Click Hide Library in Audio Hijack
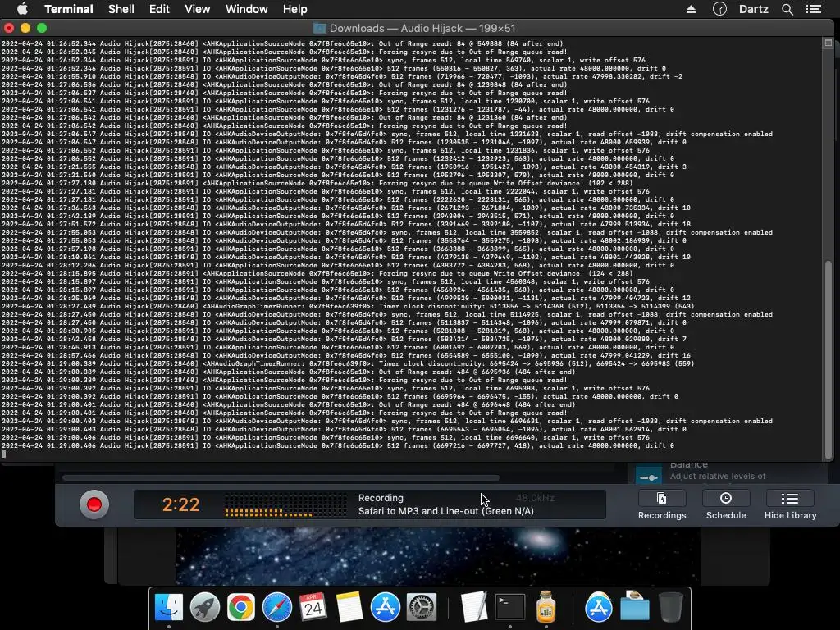The height and width of the screenshot is (630, 840). (790, 505)
